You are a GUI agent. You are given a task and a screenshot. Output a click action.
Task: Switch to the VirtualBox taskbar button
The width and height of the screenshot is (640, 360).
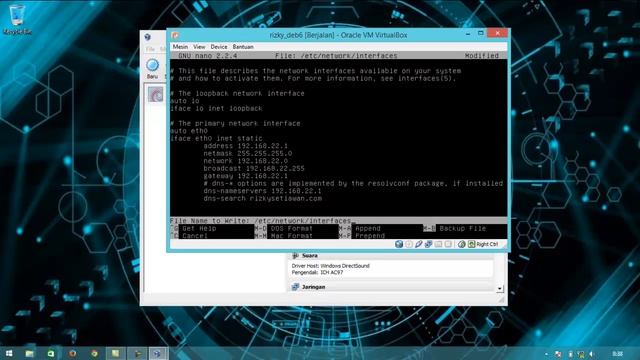coord(157,353)
